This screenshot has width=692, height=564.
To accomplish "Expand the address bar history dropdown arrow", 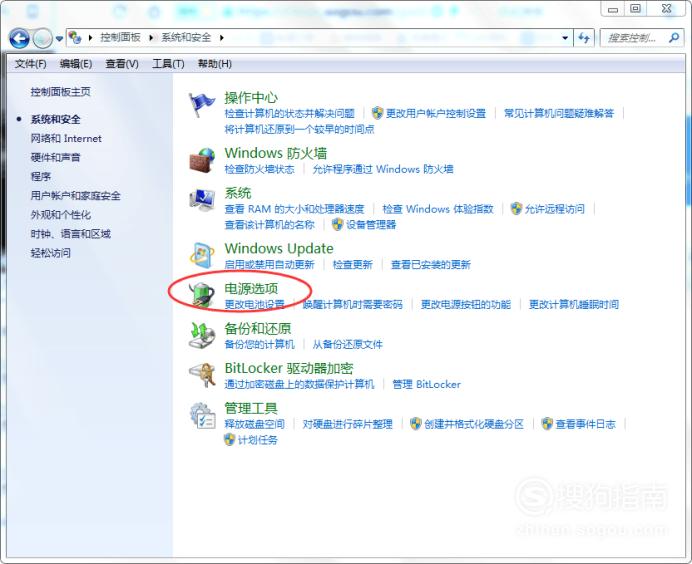I will pos(565,38).
